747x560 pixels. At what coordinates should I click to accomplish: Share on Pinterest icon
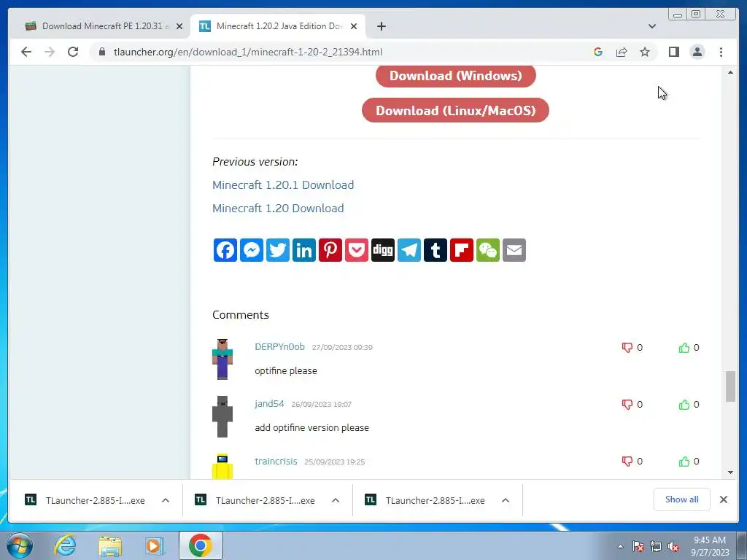[330, 250]
